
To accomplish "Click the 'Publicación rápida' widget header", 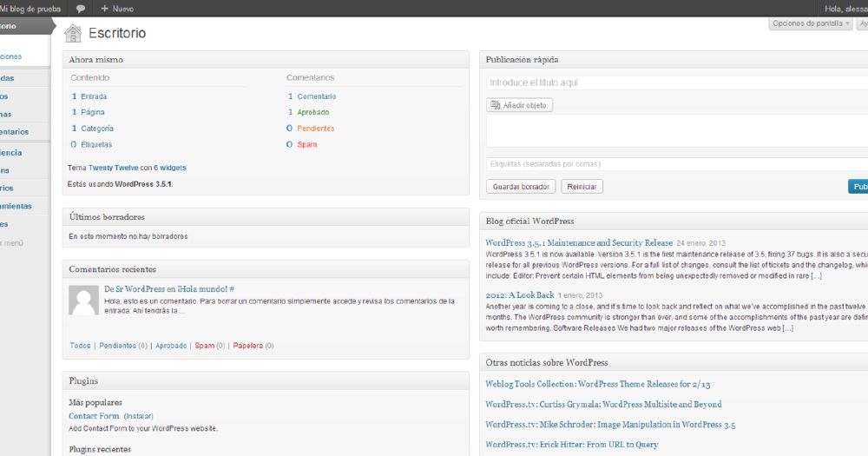I will [674, 60].
